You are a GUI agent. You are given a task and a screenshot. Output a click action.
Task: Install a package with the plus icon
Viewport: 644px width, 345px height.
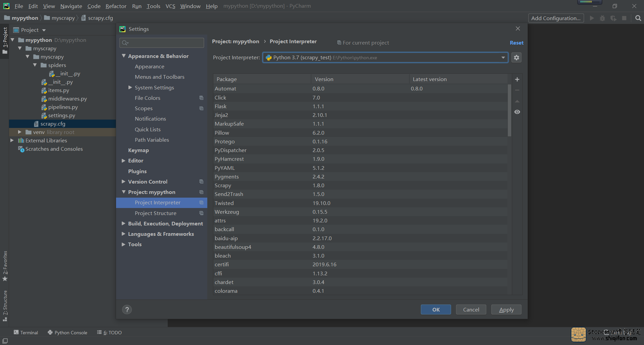pos(517,79)
